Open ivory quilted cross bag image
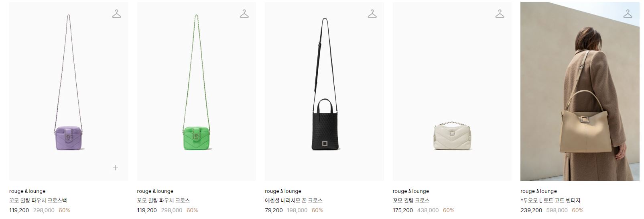The image size is (644, 219). [452, 91]
